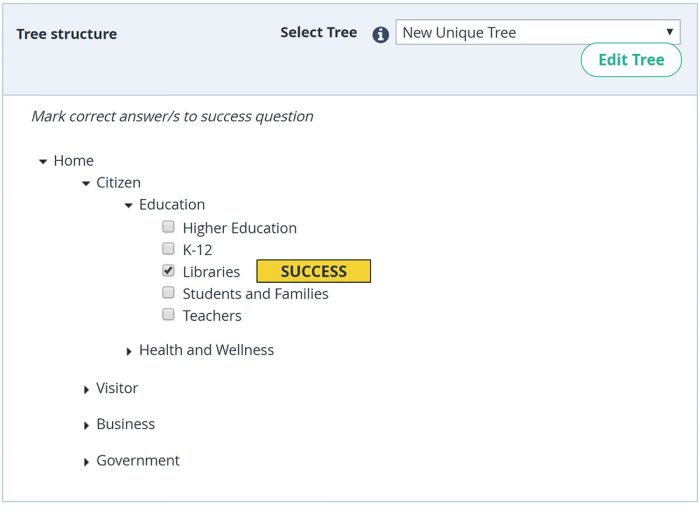Expand the Government node arrow
The image size is (700, 515).
coord(86,462)
